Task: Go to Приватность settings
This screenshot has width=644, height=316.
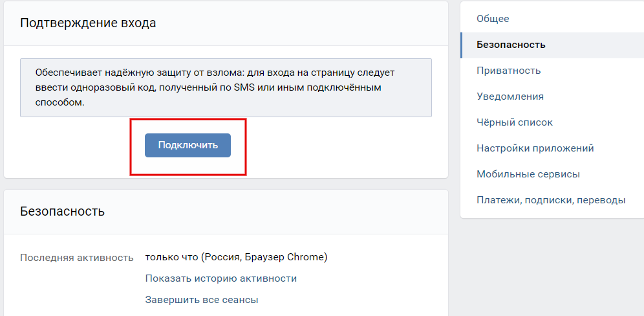Action: click(x=508, y=71)
